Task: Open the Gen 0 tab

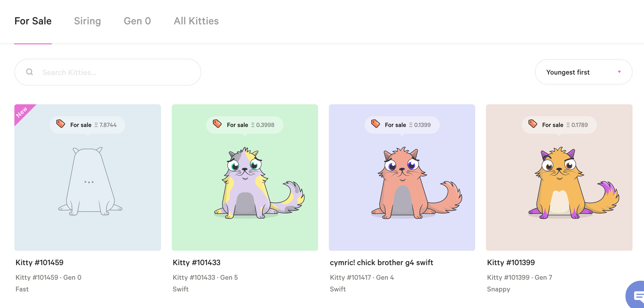Action: 137,21
